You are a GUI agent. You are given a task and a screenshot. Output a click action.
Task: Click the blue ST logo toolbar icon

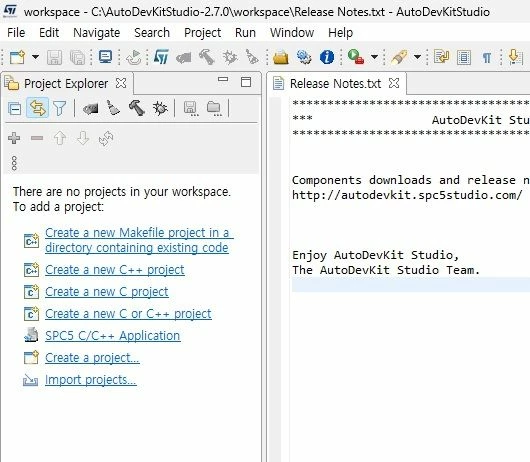pos(161,57)
